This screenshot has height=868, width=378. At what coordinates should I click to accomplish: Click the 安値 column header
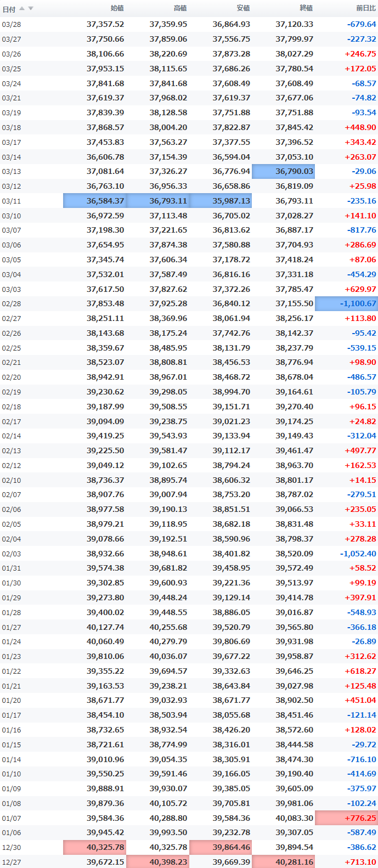pyautogui.click(x=243, y=8)
